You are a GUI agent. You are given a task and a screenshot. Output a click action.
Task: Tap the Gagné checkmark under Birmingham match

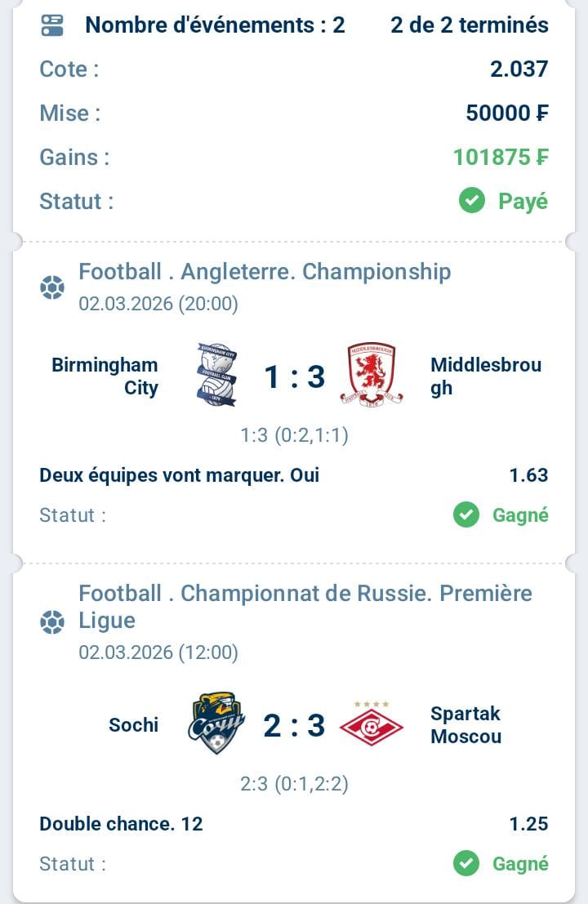pyautogui.click(x=466, y=514)
